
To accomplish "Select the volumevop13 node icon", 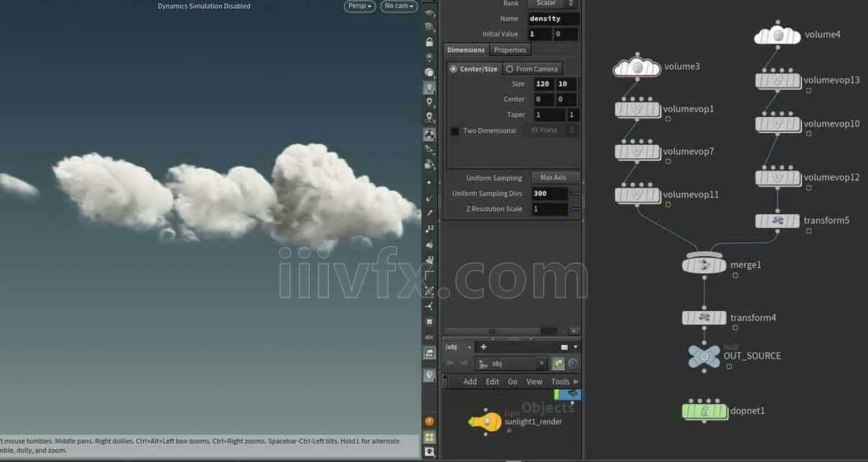I will pyautogui.click(x=777, y=80).
